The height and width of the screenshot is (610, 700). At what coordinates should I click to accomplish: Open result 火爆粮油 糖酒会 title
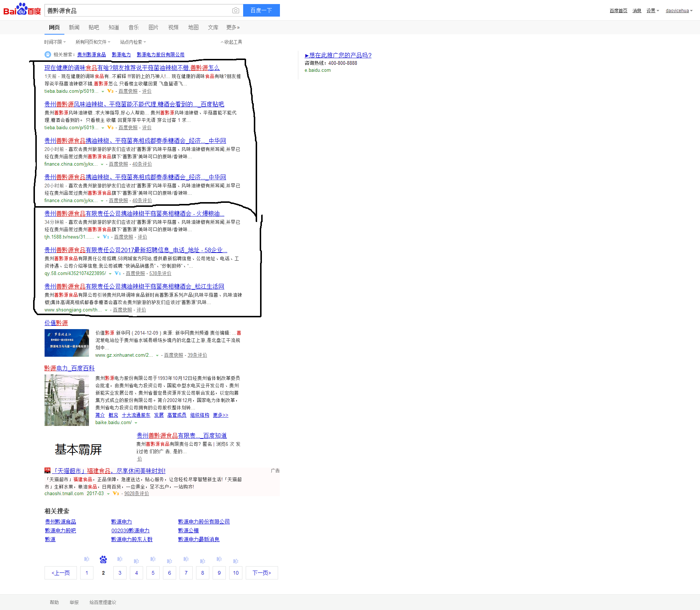(134, 214)
